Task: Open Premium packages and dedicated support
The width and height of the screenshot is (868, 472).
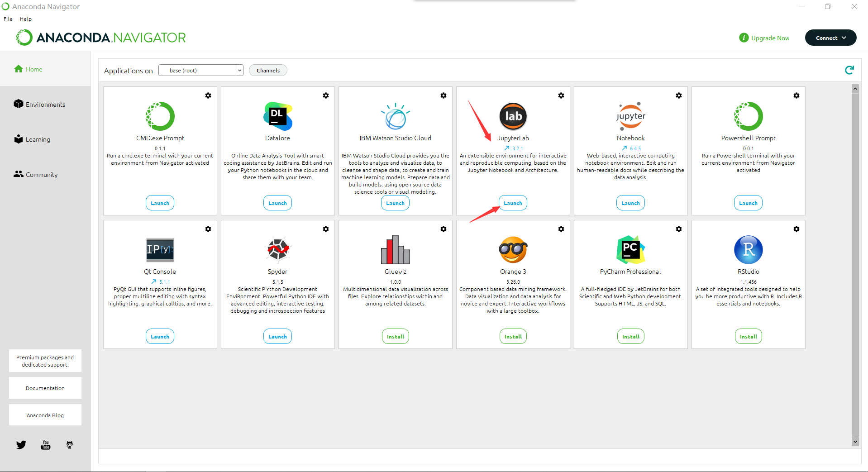Action: [x=45, y=361]
